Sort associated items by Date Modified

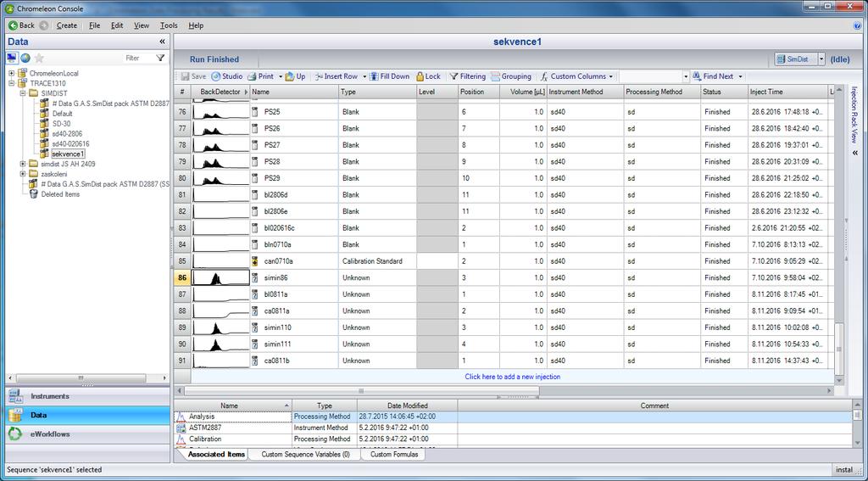(x=408, y=405)
